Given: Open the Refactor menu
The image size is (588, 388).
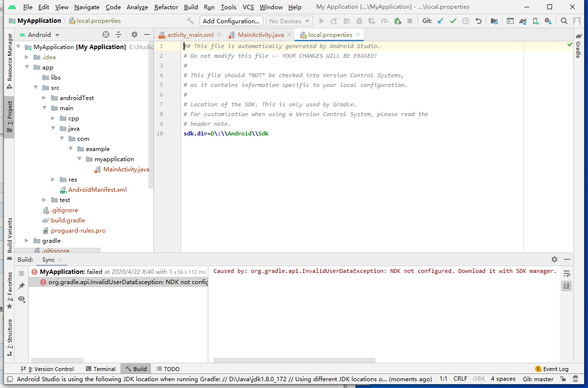Looking at the screenshot, I should (x=166, y=7).
